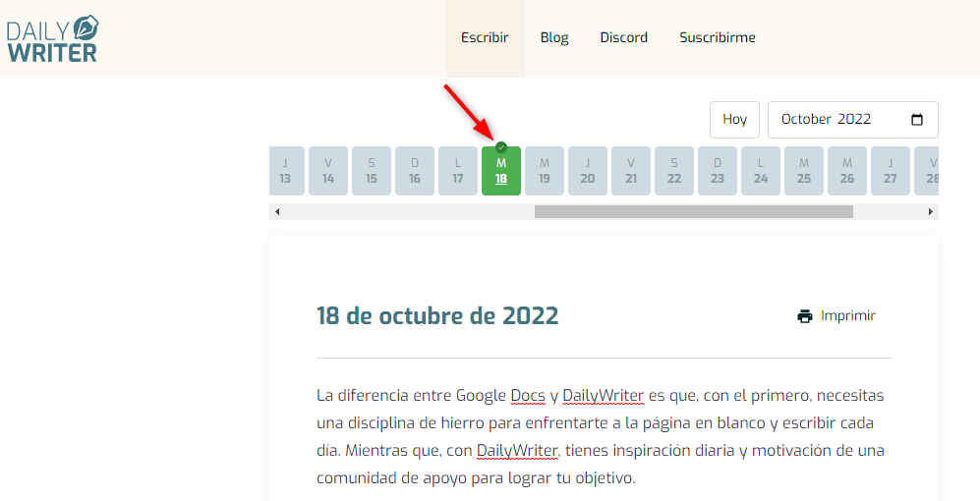Open the Escribir tab
980x501 pixels.
485,38
